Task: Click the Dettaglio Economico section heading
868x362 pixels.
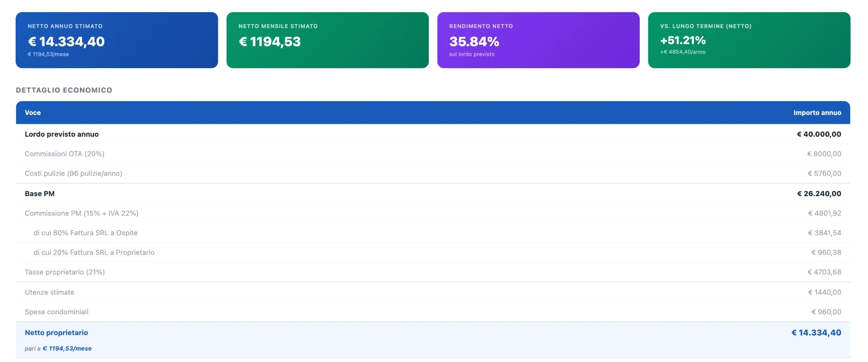Action: (x=64, y=90)
